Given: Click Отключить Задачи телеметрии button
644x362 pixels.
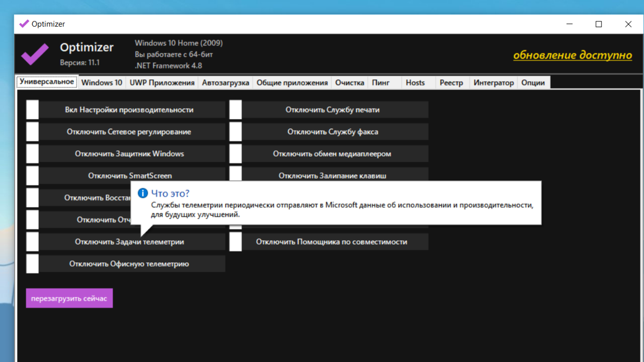Looking at the screenshot, I should [132, 242].
